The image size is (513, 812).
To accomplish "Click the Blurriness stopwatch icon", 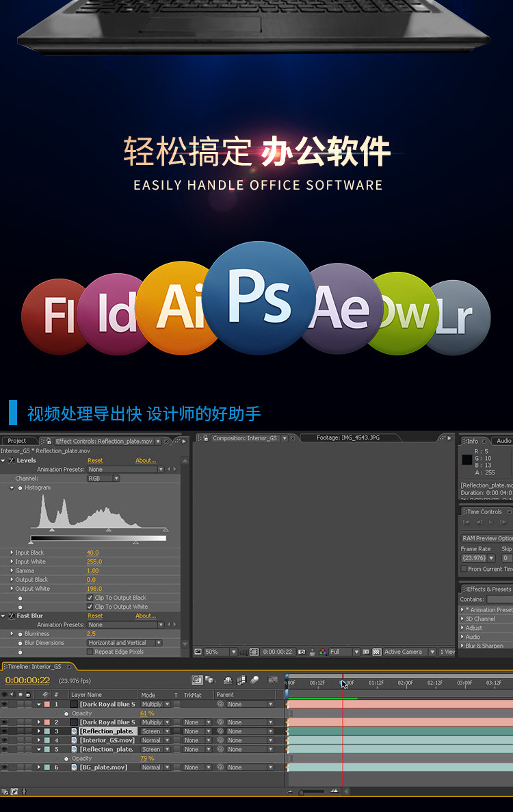I will pos(20,634).
